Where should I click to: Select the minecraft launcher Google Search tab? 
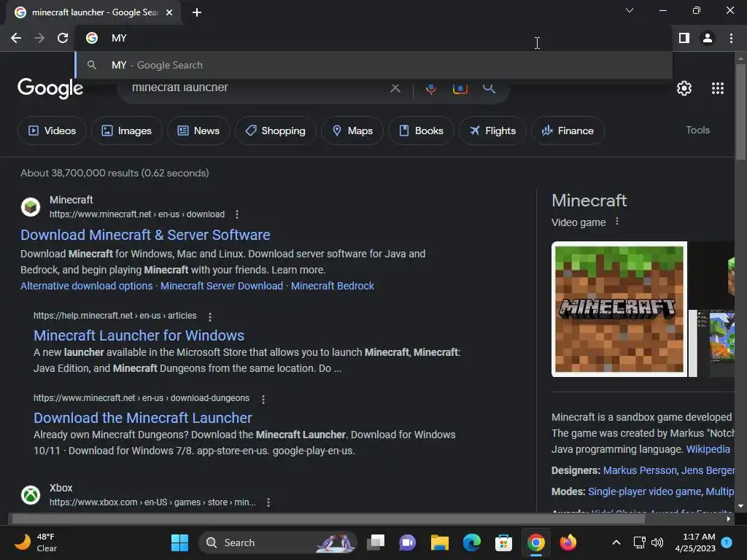pos(93,12)
